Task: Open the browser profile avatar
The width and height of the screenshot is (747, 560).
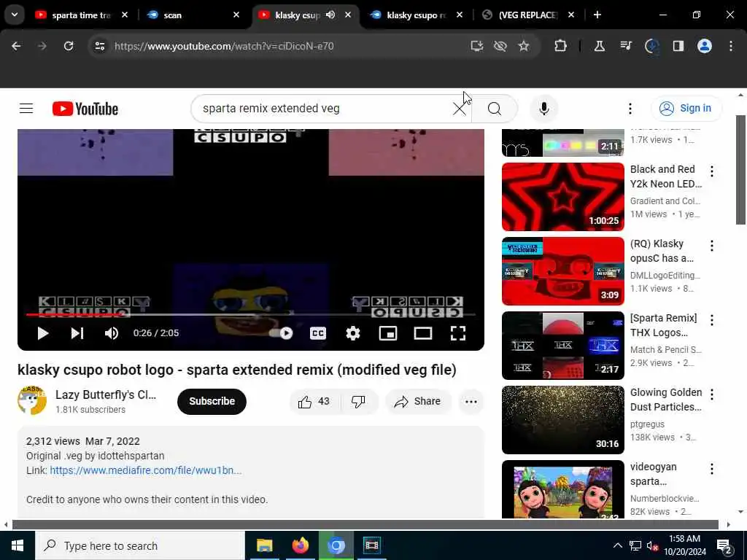Action: 705,46
